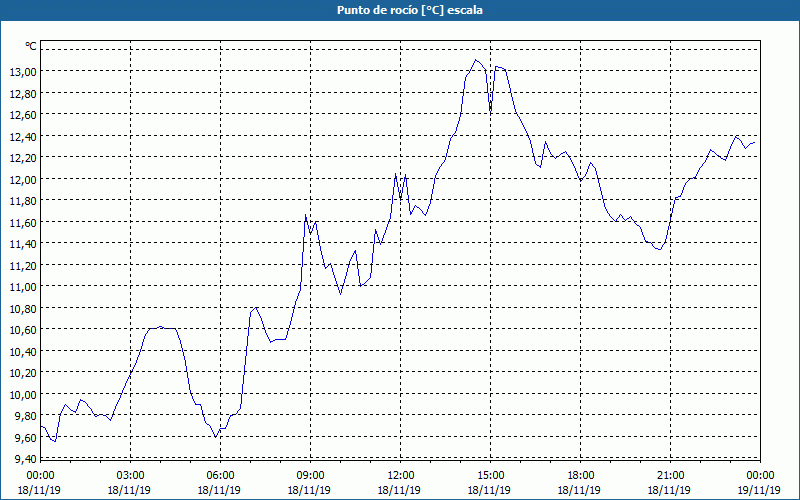This screenshot has height=500, width=800.
Task: Click the 18/11/19 date under 06:00
Action: tap(220, 490)
